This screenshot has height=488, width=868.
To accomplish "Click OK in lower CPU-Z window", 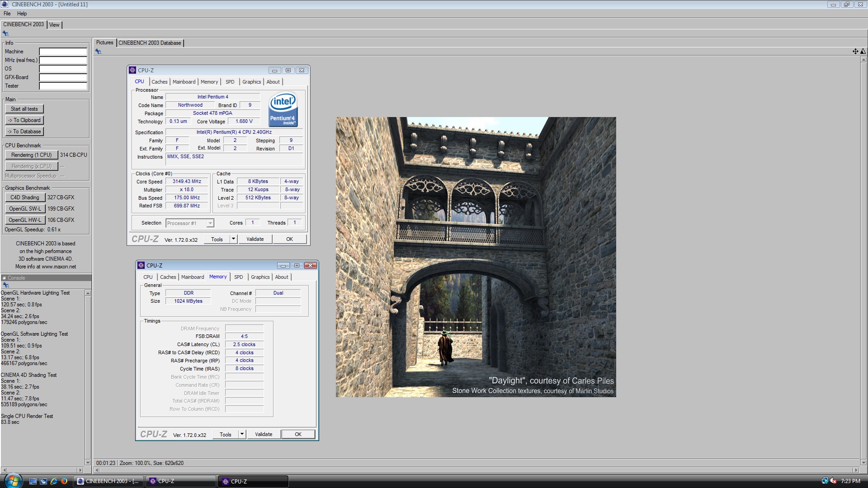I will point(298,435).
